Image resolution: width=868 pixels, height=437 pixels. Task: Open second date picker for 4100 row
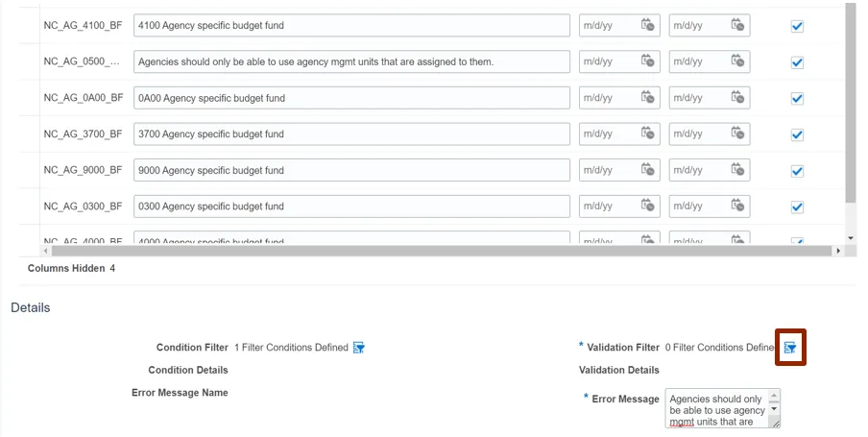738,26
